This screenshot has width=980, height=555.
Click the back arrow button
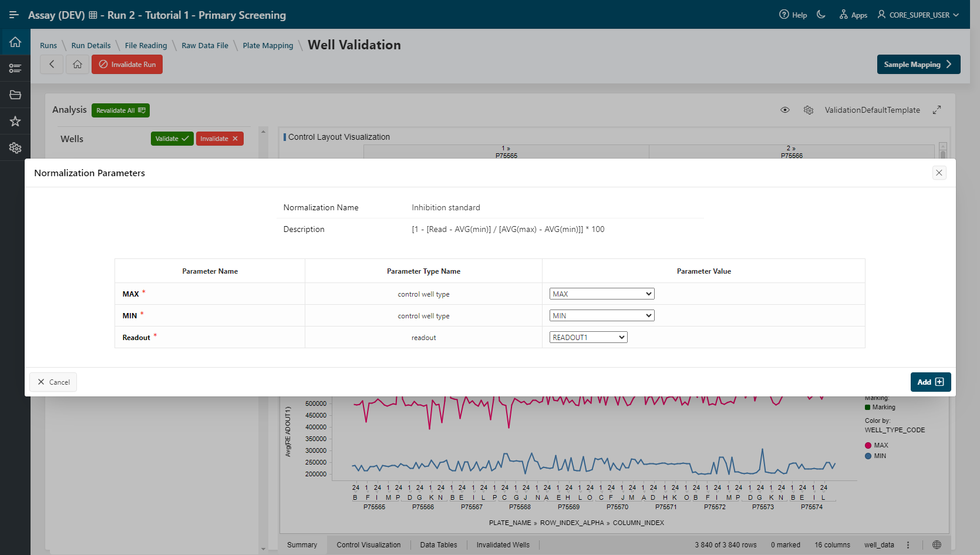[52, 64]
